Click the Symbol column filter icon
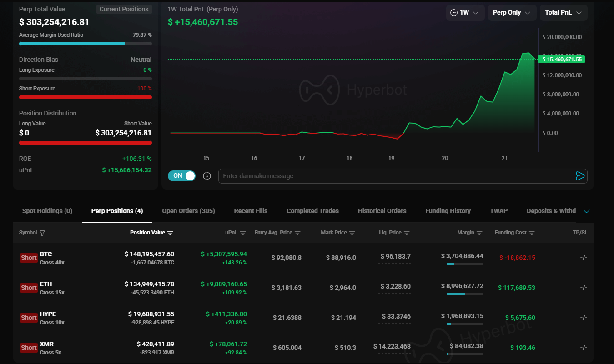 (42, 233)
